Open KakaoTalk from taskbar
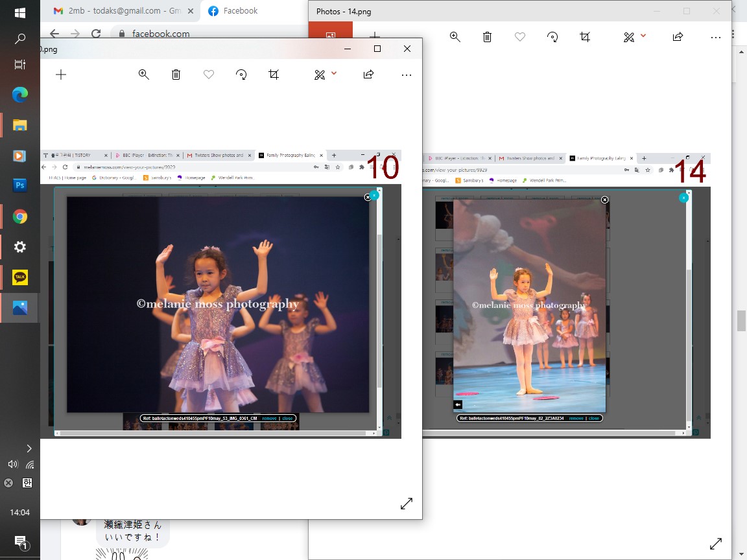 19,277
